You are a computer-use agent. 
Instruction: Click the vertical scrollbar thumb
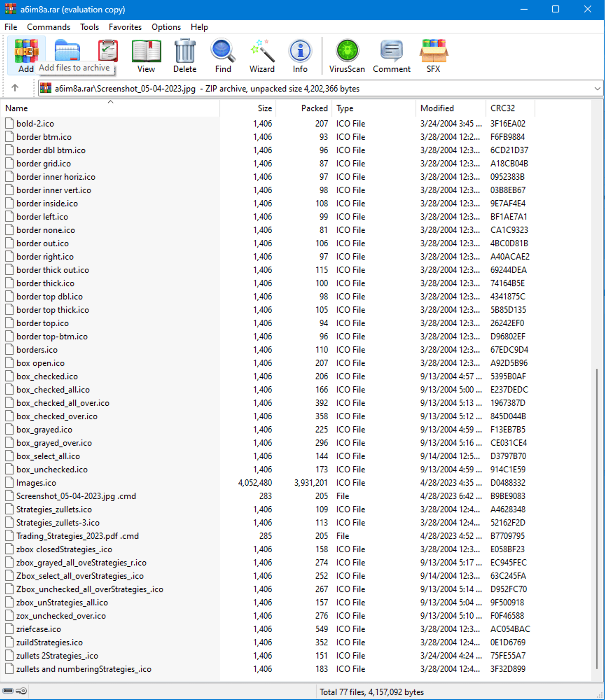tap(597, 518)
